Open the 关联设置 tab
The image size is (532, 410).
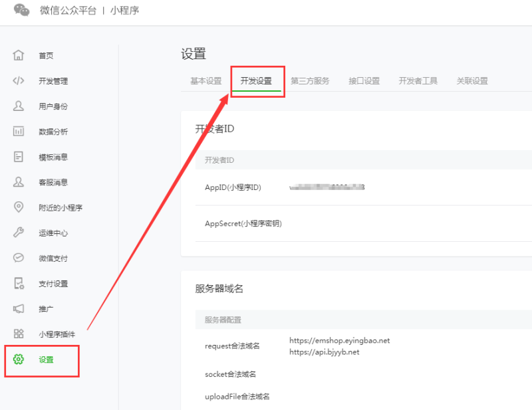[x=472, y=81]
